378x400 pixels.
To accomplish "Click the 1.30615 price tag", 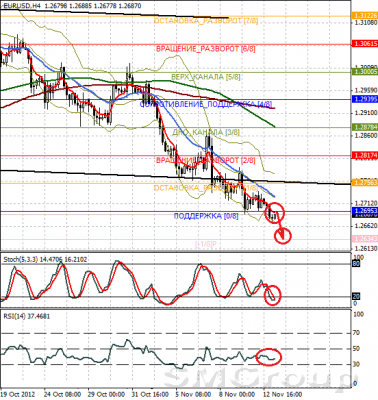I will (365, 44).
